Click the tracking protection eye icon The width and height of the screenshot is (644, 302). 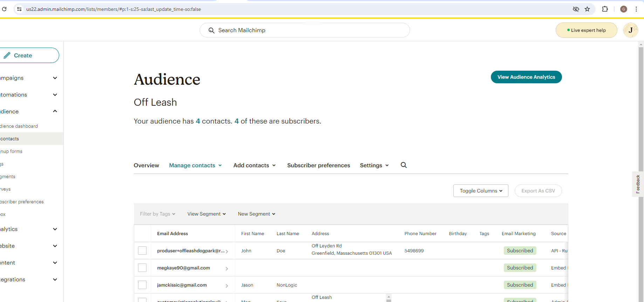[576, 9]
